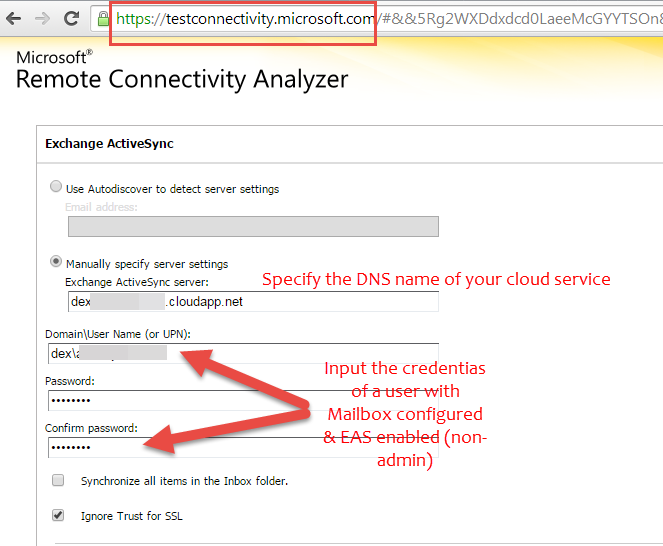663x546 pixels.
Task: Click the Exchange ActiveSync server field
Action: coord(253,302)
